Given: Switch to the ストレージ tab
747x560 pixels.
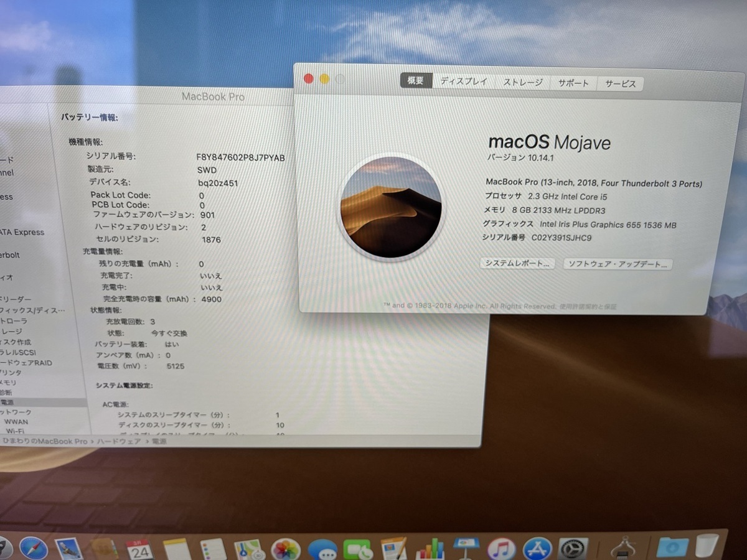Looking at the screenshot, I should click(x=523, y=82).
